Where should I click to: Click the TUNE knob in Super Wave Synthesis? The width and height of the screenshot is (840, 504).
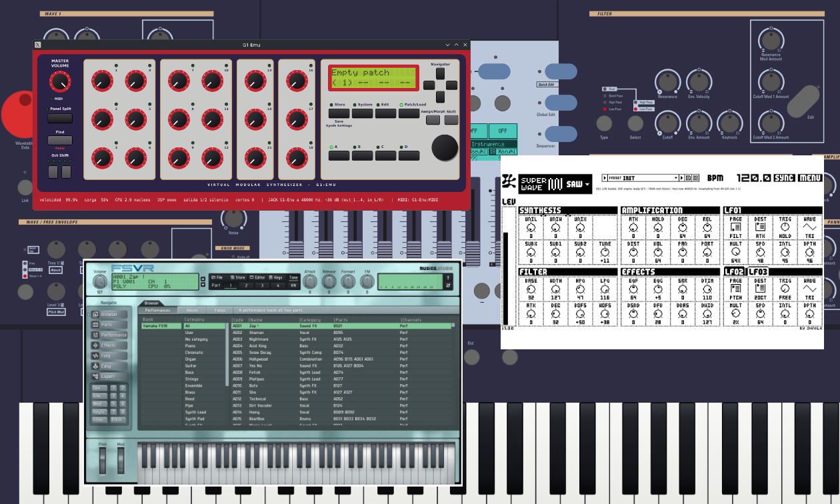(604, 252)
